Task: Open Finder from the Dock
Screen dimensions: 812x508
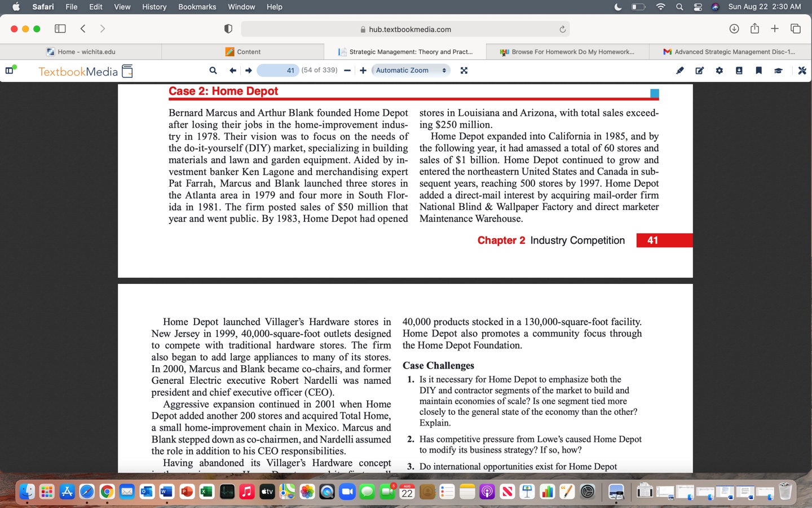Action: click(x=27, y=492)
